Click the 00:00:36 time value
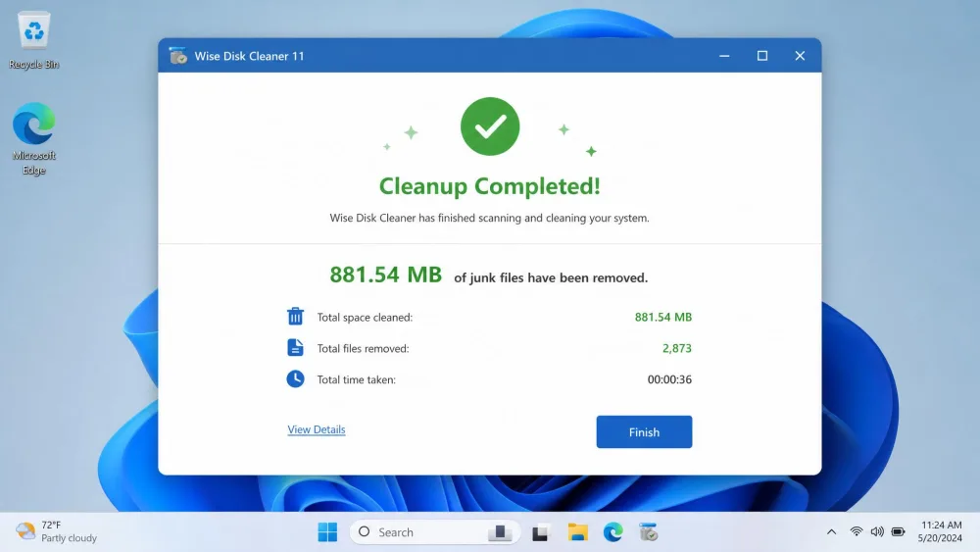Screen dimensions: 980x552 pyautogui.click(x=669, y=379)
